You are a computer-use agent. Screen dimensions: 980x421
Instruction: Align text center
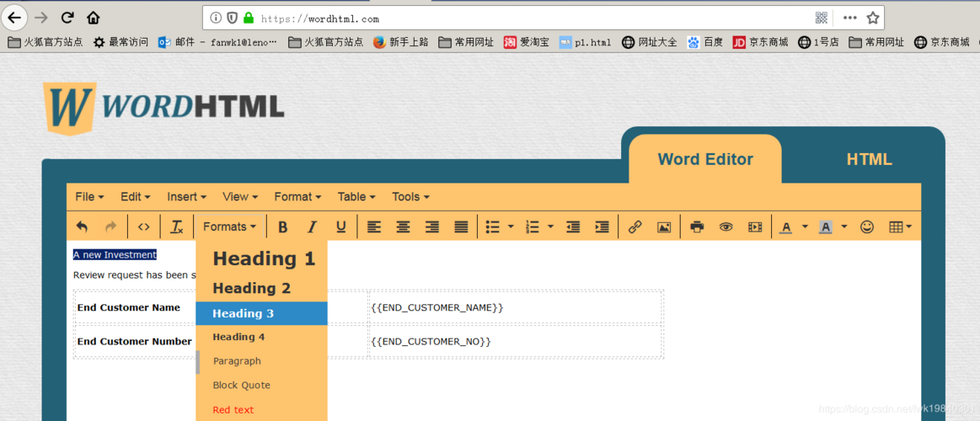click(x=403, y=226)
